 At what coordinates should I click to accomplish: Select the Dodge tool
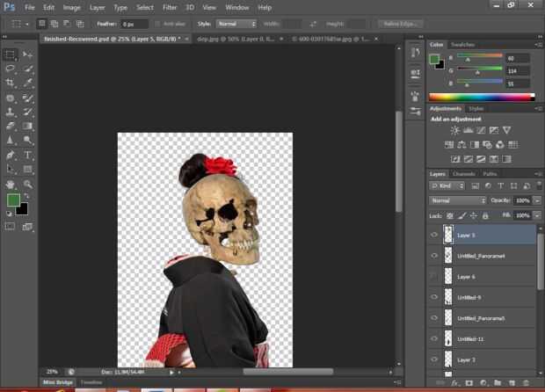(27, 140)
